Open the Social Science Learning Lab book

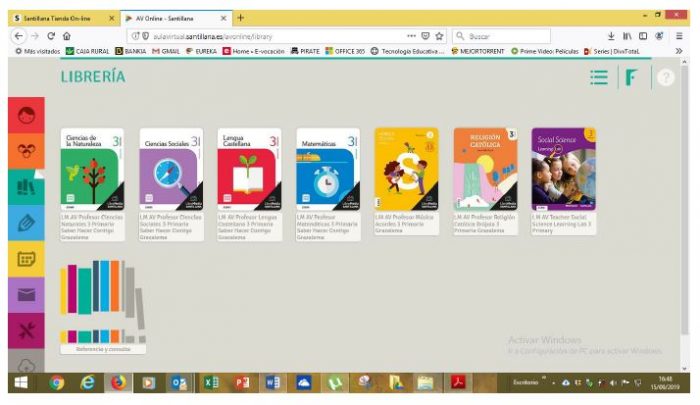pos(563,169)
